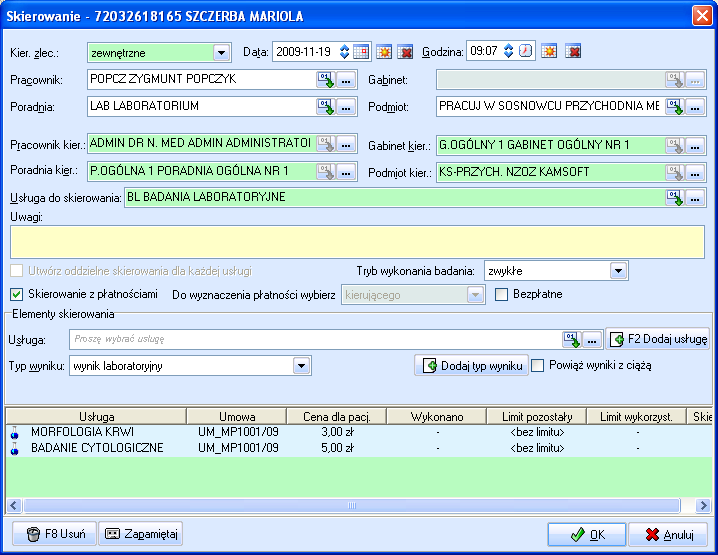Adjust the time using the Godzina spinner arrows
718x555 pixels.
[x=508, y=50]
